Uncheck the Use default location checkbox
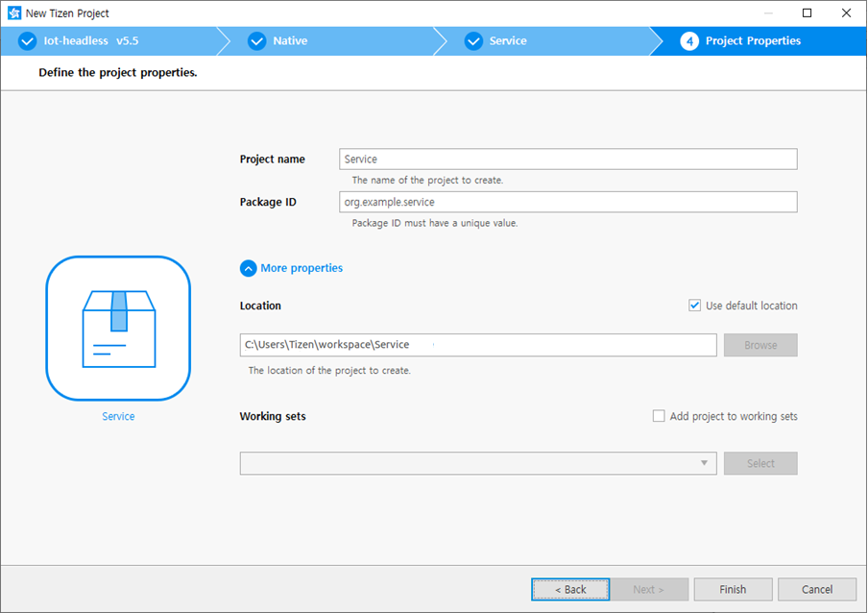 click(694, 306)
